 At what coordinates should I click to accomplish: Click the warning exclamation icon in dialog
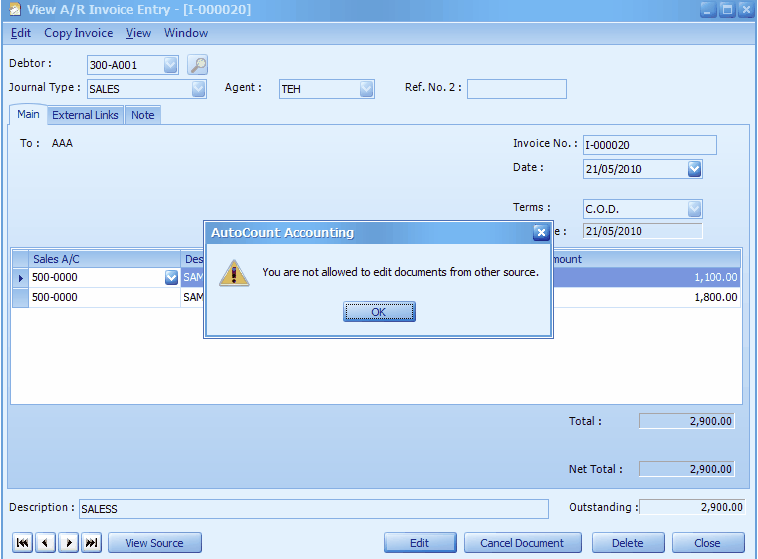[234, 274]
